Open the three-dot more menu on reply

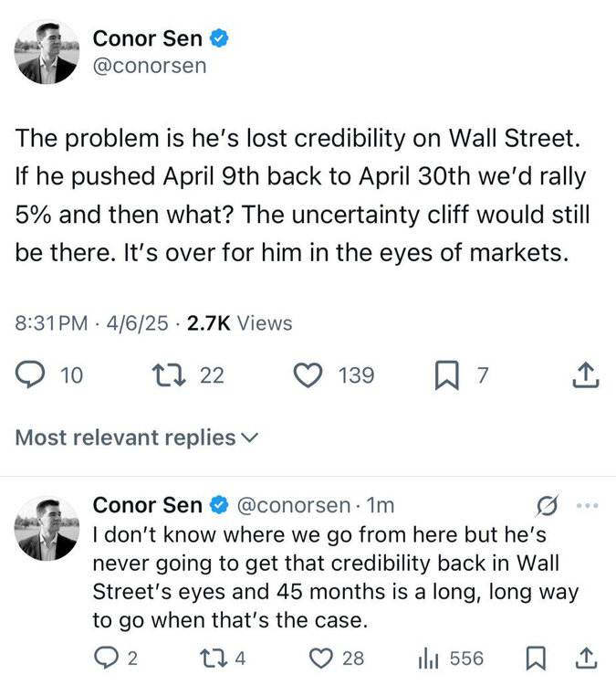pyautogui.click(x=587, y=505)
